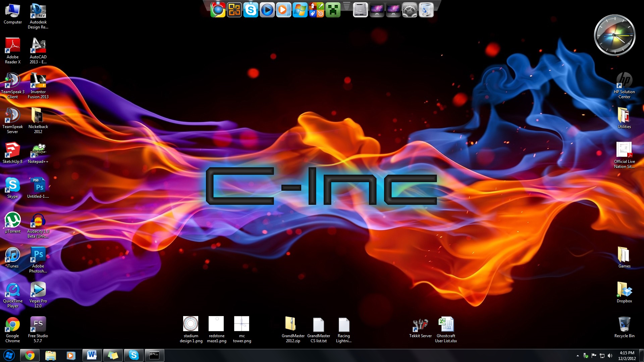Click the taskbar clock showing 4:15 PM
Viewport: 644px width, 362px height.
tap(627, 356)
